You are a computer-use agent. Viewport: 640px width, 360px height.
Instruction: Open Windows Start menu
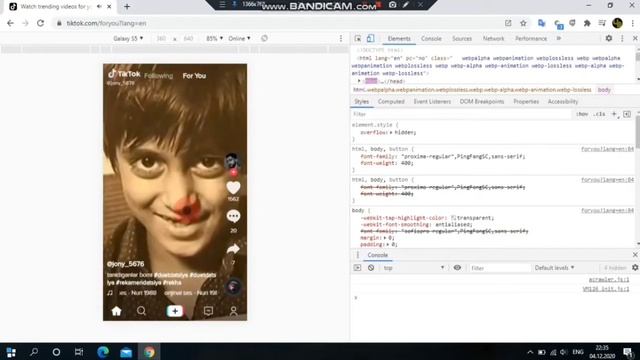(x=11, y=352)
